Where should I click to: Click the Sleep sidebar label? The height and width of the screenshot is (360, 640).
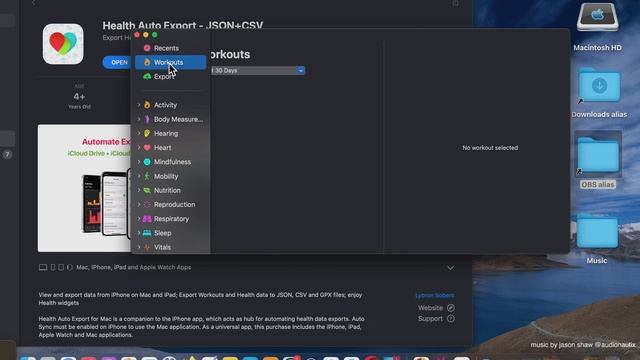tap(162, 233)
